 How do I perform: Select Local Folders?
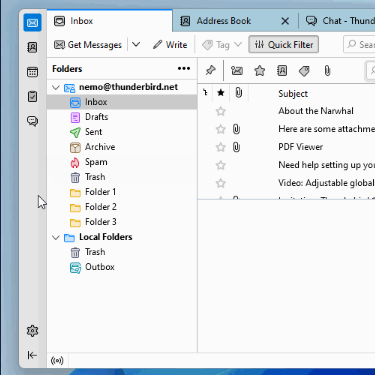(122, 237)
